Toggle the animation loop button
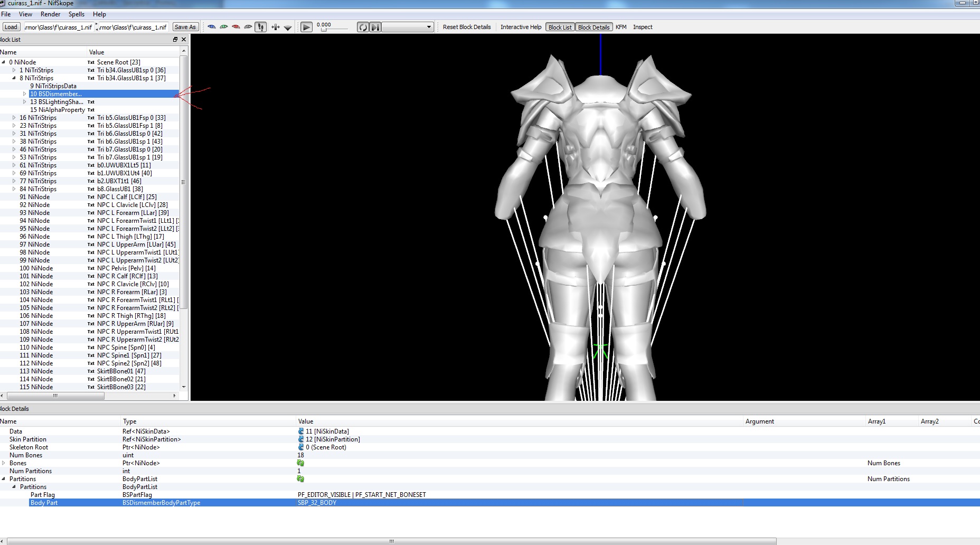 (x=363, y=27)
